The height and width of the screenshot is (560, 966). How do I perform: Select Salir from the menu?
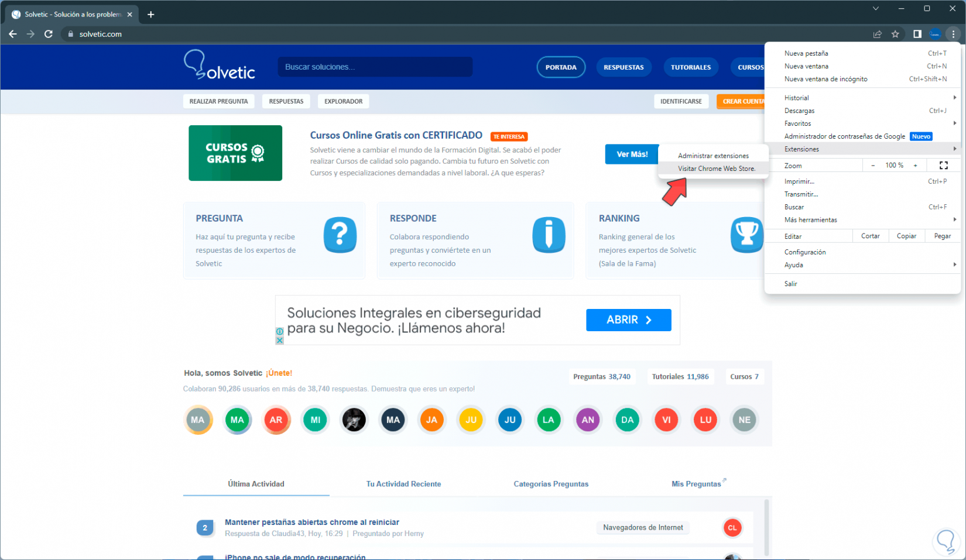coord(862,284)
